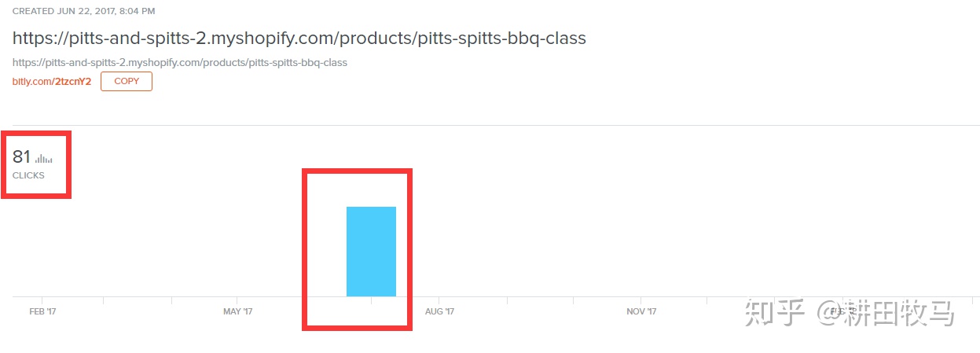Select the CLICKS label under the count
The height and width of the screenshot is (353, 980).
[28, 175]
